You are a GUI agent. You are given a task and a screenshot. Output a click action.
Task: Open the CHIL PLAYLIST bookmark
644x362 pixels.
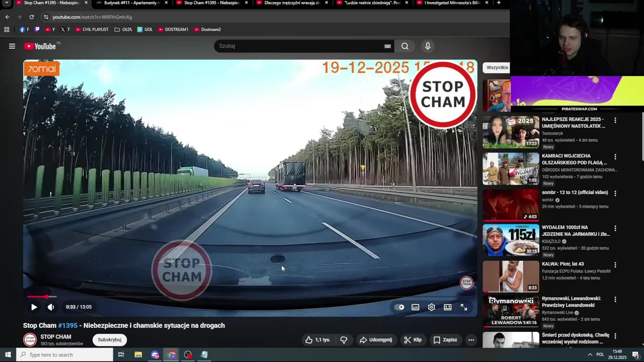pos(92,30)
